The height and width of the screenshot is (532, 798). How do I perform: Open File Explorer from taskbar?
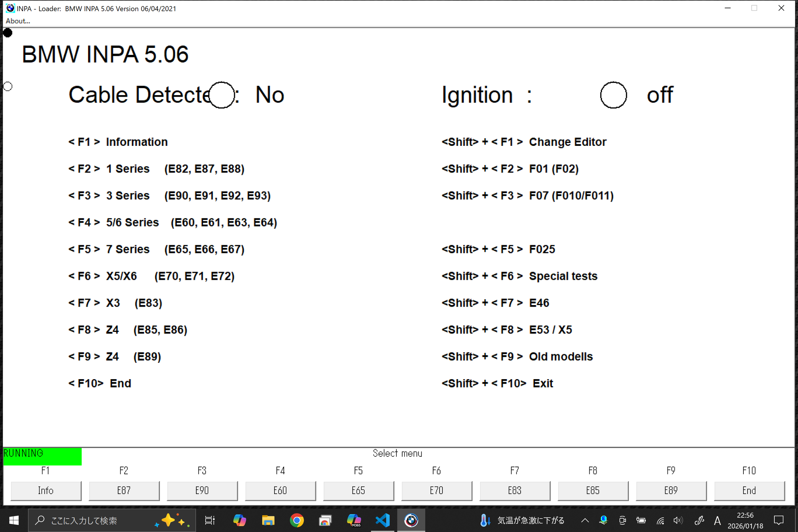click(268, 520)
